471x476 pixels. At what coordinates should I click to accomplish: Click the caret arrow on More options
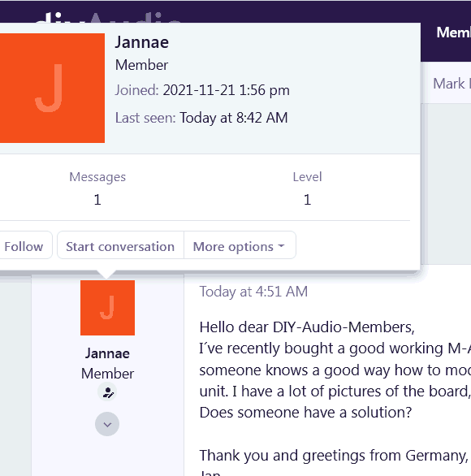(x=281, y=246)
